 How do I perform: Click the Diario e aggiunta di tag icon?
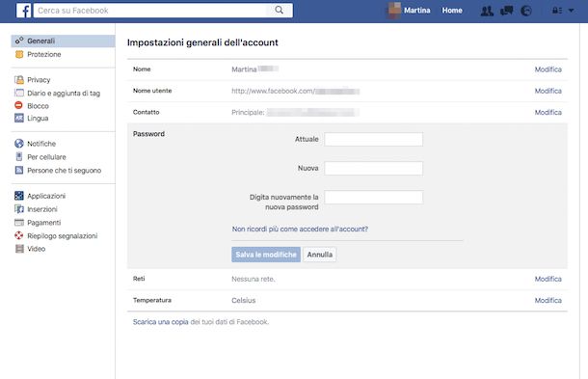coord(19,93)
